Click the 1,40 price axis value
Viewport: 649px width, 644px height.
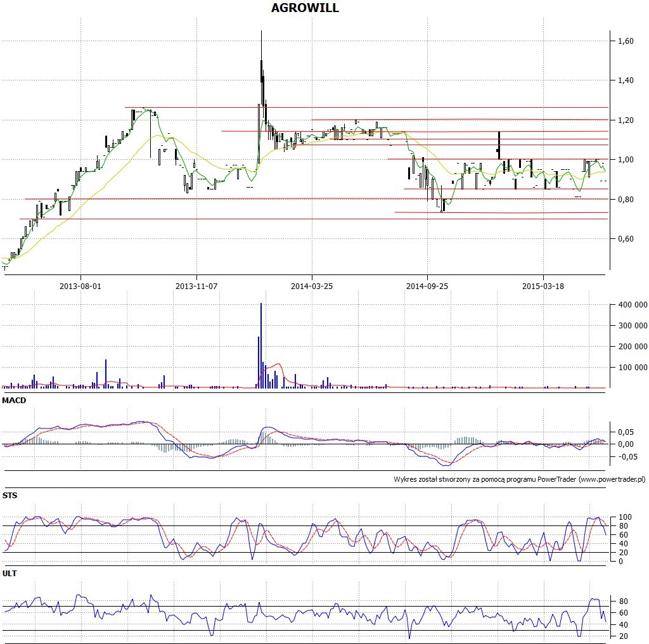pyautogui.click(x=626, y=80)
